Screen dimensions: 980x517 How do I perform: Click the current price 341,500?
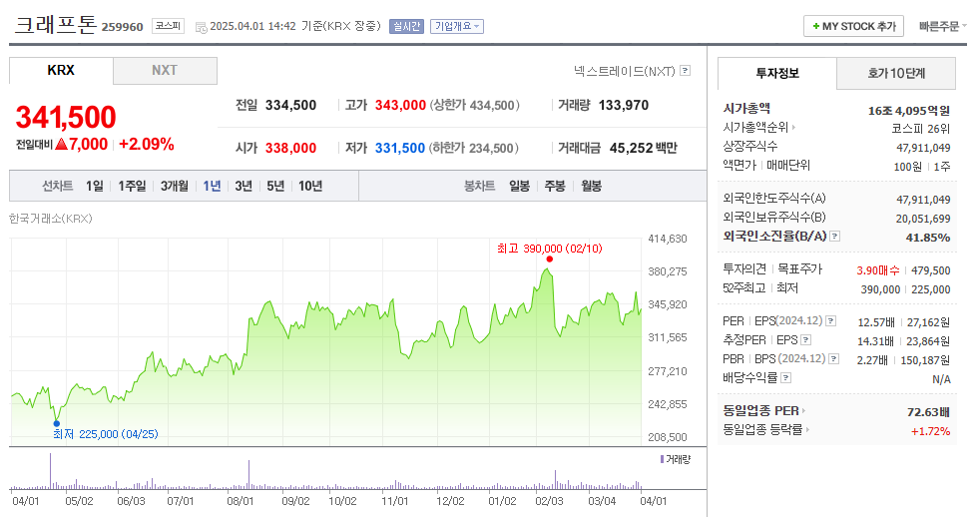coord(66,117)
